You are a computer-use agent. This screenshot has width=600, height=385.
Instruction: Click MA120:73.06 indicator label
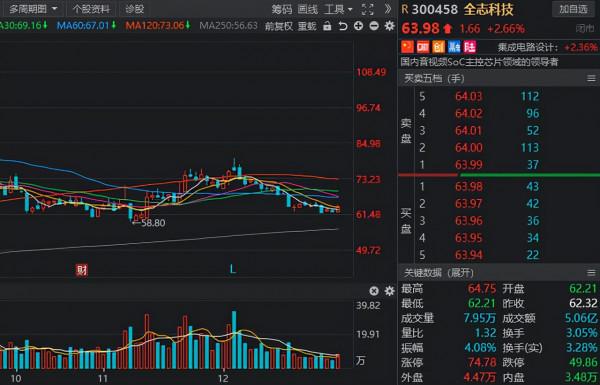coord(158,26)
